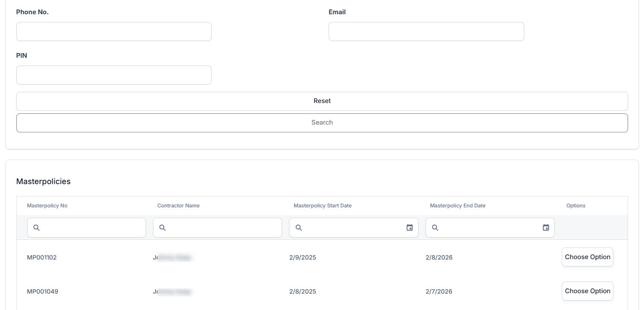644x310 pixels.
Task: Focus the Email input field
Action: 426,31
